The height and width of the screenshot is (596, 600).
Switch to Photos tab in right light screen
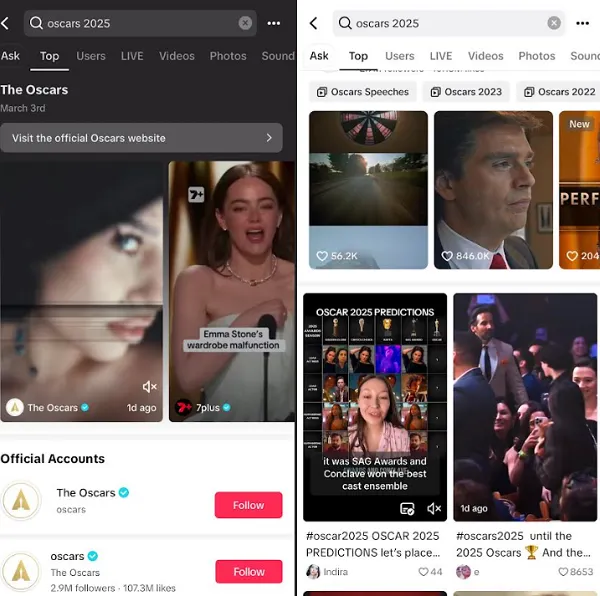click(x=537, y=56)
